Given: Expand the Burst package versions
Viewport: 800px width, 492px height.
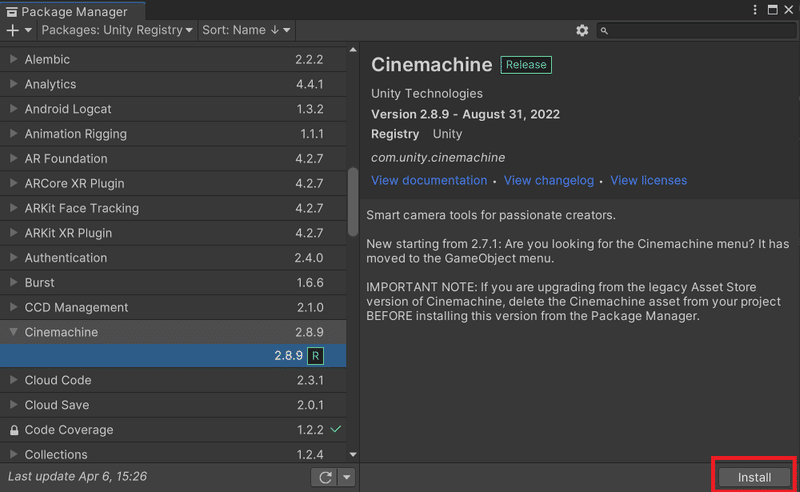Looking at the screenshot, I should (x=13, y=282).
